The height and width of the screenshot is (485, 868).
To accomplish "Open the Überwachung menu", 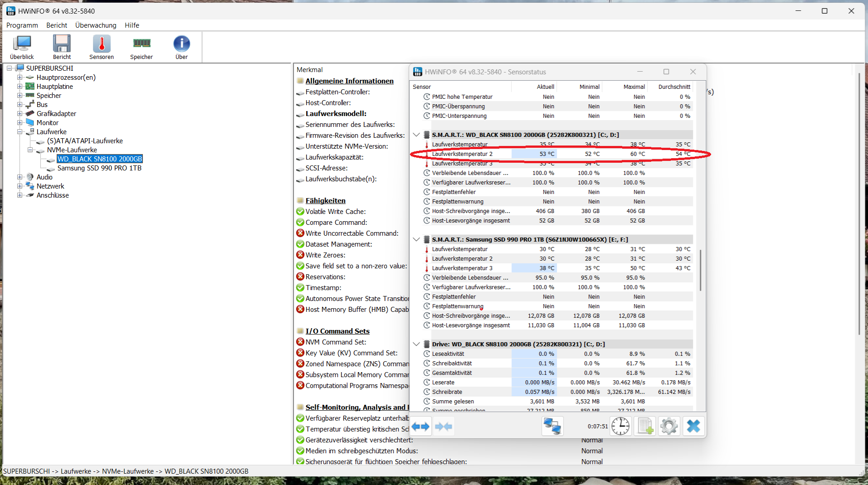I will [x=96, y=25].
